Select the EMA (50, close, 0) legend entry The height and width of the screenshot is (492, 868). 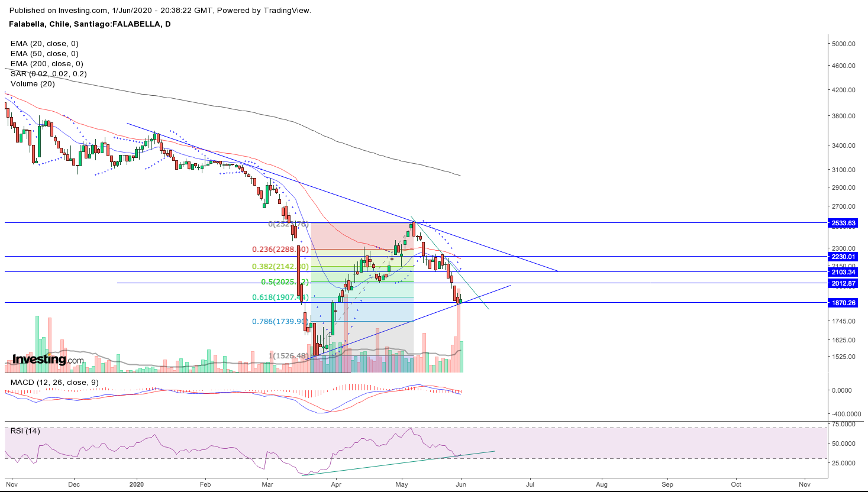(44, 54)
